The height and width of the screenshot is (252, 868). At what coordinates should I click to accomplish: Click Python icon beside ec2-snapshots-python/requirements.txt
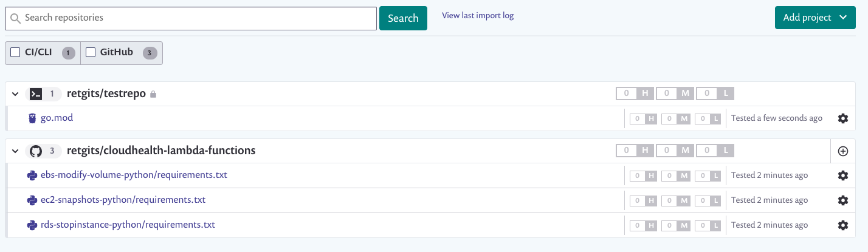click(32, 200)
